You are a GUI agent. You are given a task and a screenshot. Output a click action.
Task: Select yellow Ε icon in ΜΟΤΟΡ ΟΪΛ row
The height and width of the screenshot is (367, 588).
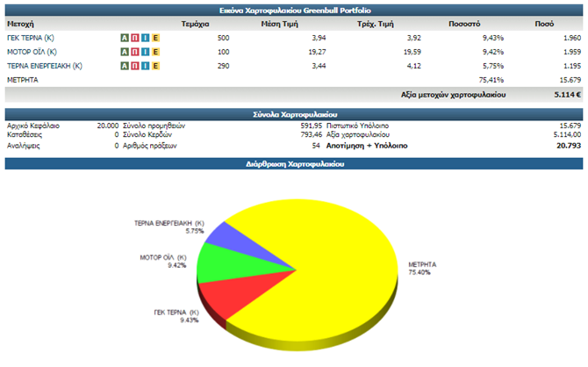point(156,53)
